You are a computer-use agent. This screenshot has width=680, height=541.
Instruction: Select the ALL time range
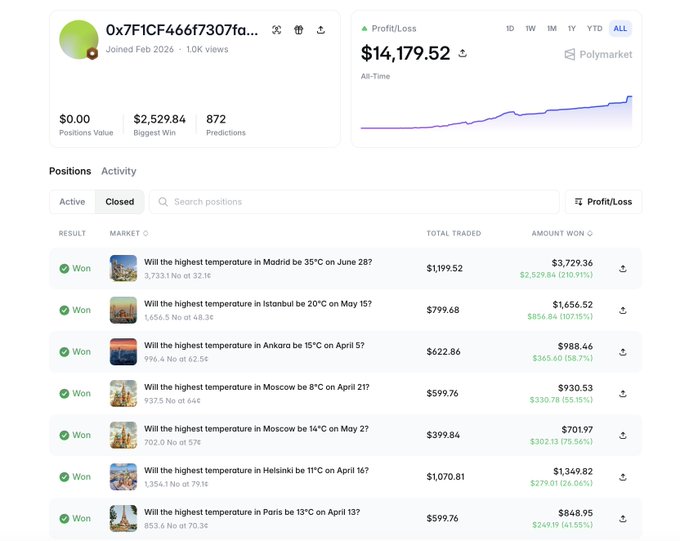620,28
